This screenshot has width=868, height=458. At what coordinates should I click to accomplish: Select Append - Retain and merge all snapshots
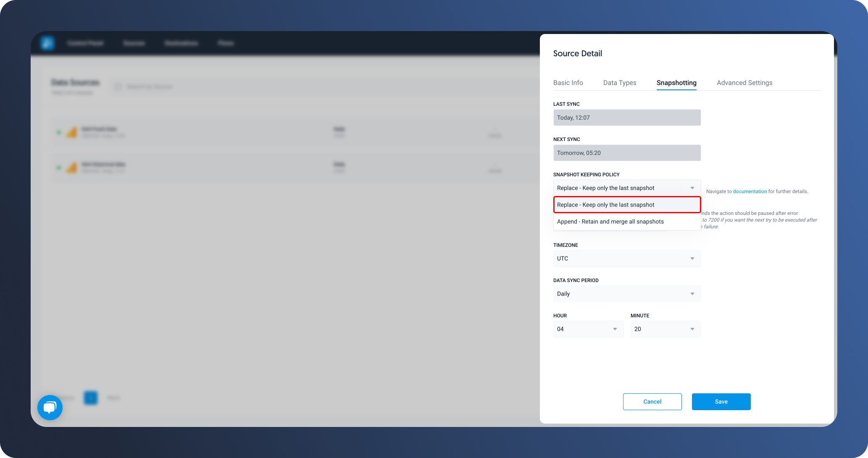coord(610,221)
